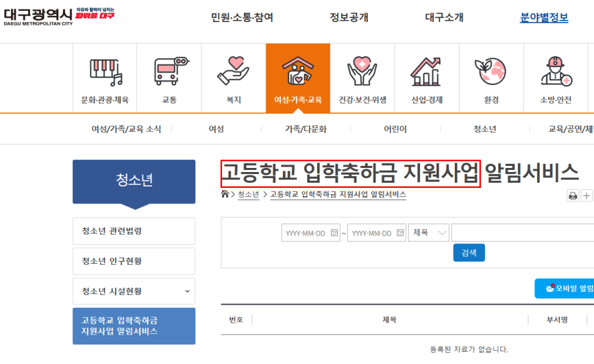594x364 pixels.
Task: Open calendar picker for end date
Action: tap(400, 233)
